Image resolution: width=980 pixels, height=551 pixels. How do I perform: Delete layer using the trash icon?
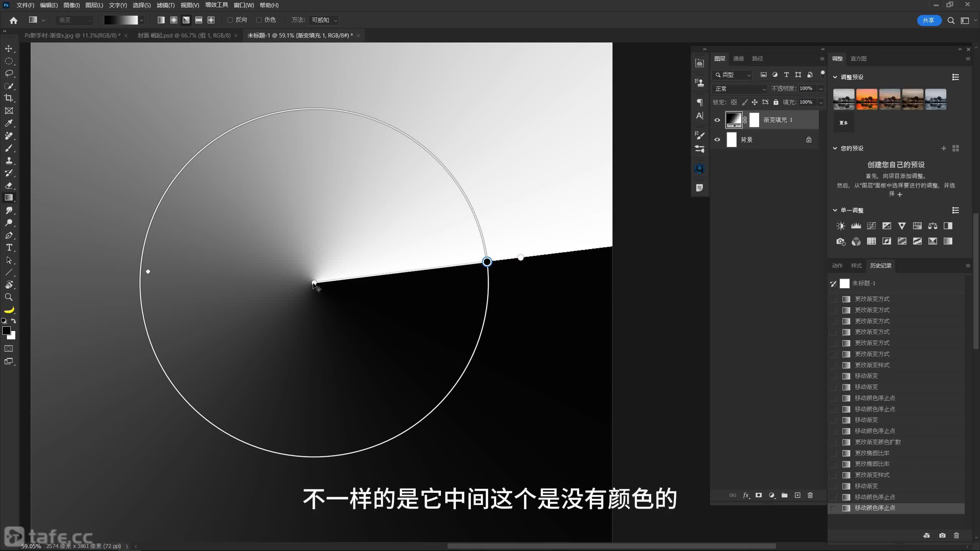coord(810,495)
